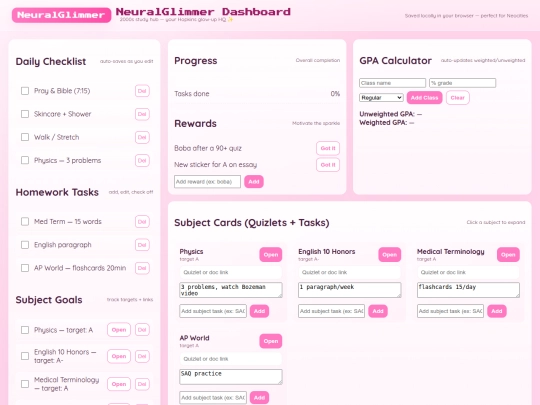Edit the 'flashcards 15/day' notes box

pyautogui.click(x=468, y=290)
